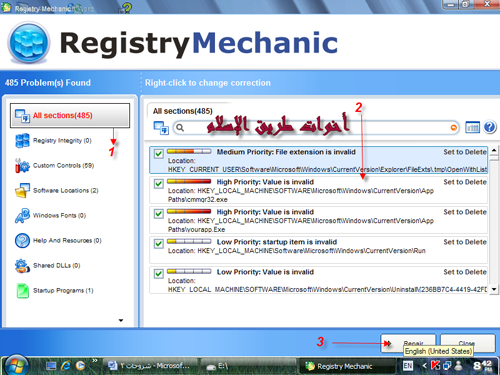This screenshot has width=500, height=375.
Task: Open the chart view icon beside search
Action: coord(472,127)
